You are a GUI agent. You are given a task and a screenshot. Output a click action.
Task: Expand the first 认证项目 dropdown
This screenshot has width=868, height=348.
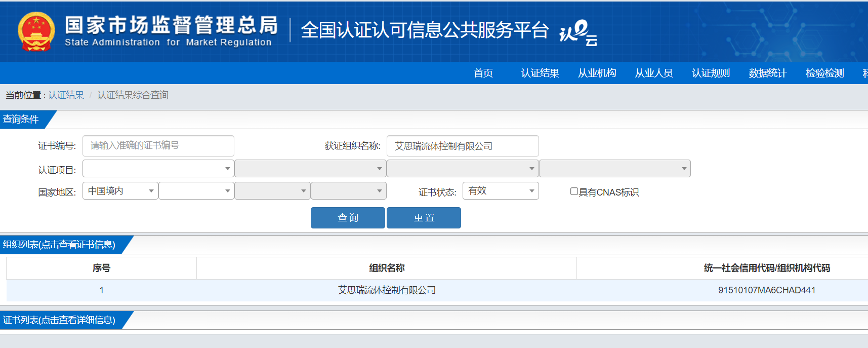158,169
